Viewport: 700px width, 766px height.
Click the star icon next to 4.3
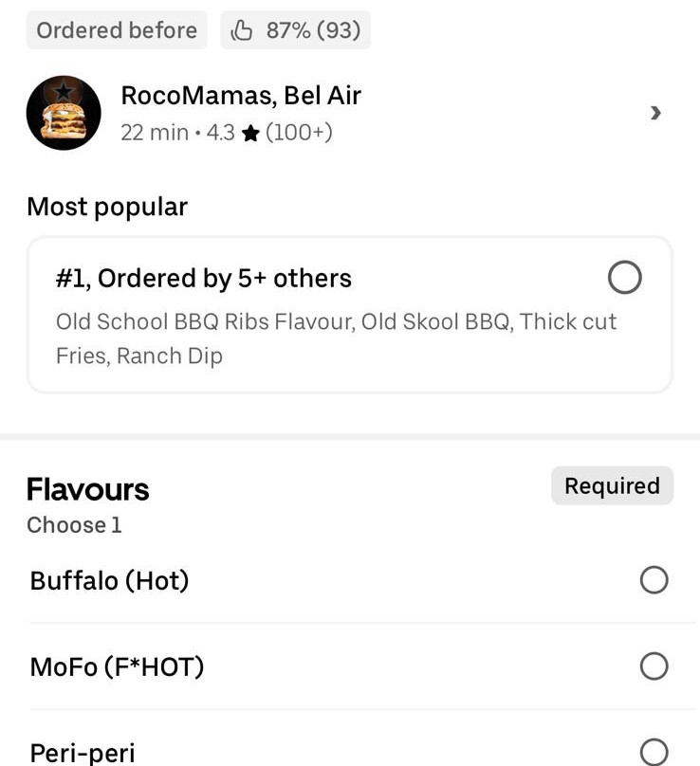click(x=250, y=134)
